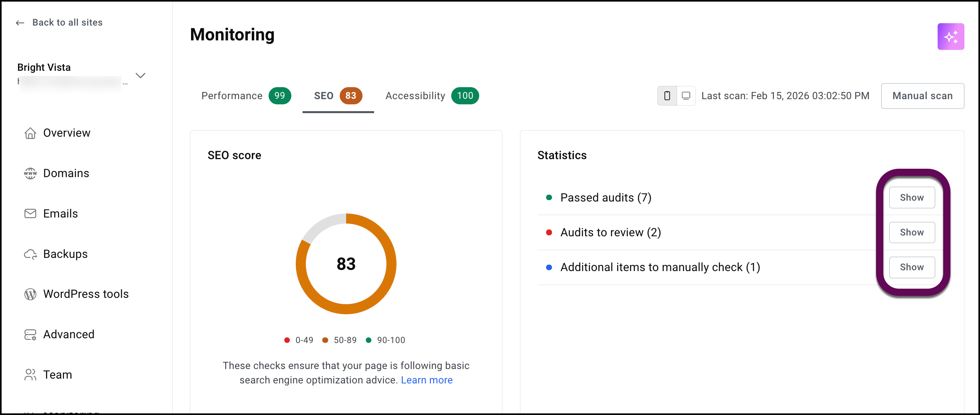
Task: Switch to desktop device view
Action: [x=686, y=96]
